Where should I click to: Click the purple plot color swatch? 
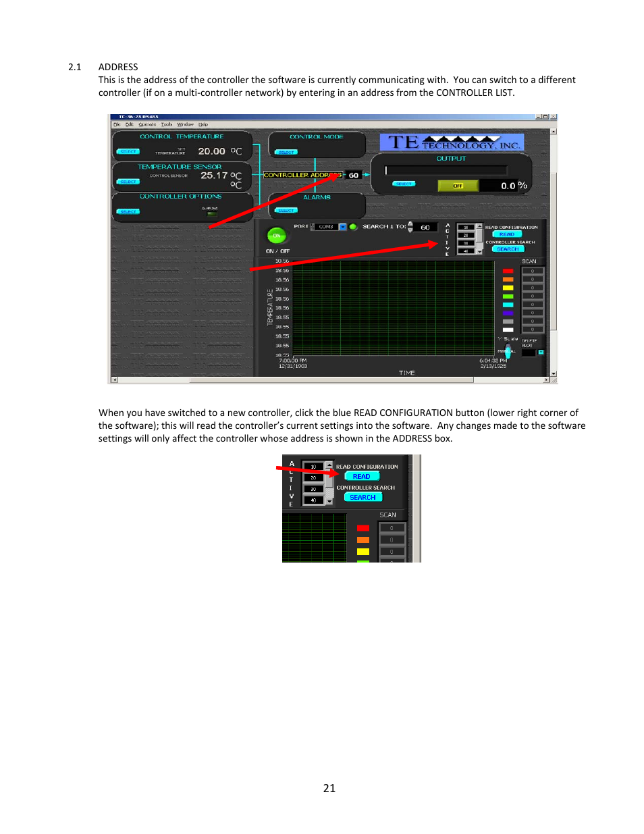click(508, 313)
